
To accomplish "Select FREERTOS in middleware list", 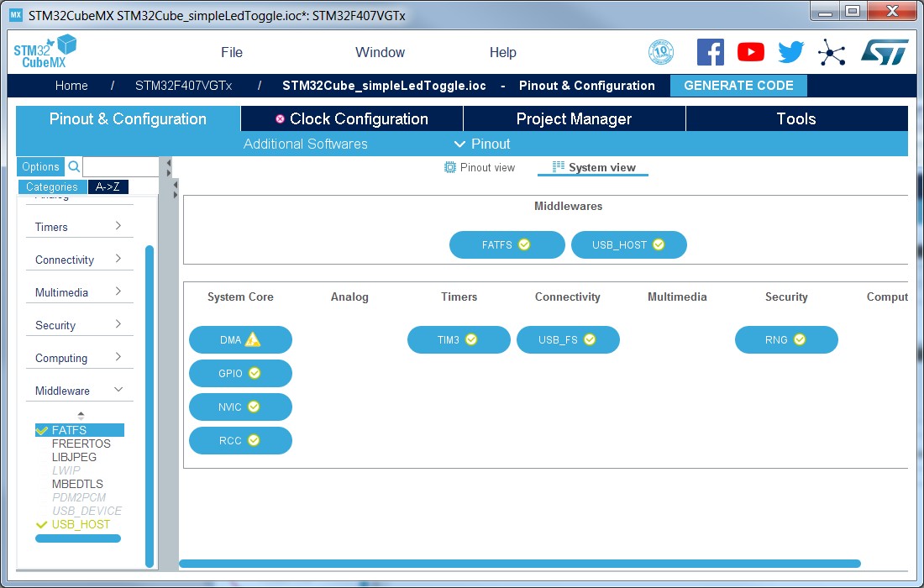I will point(81,444).
